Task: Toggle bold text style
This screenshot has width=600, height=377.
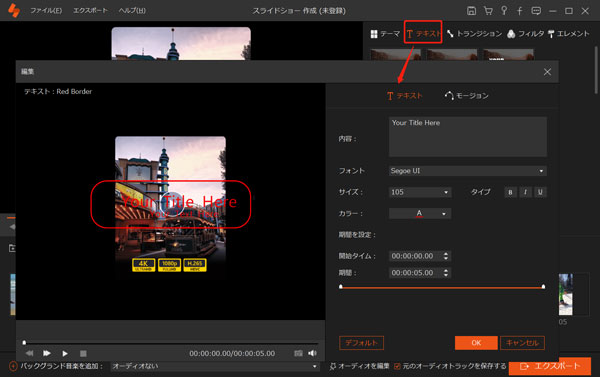Action: pos(510,192)
